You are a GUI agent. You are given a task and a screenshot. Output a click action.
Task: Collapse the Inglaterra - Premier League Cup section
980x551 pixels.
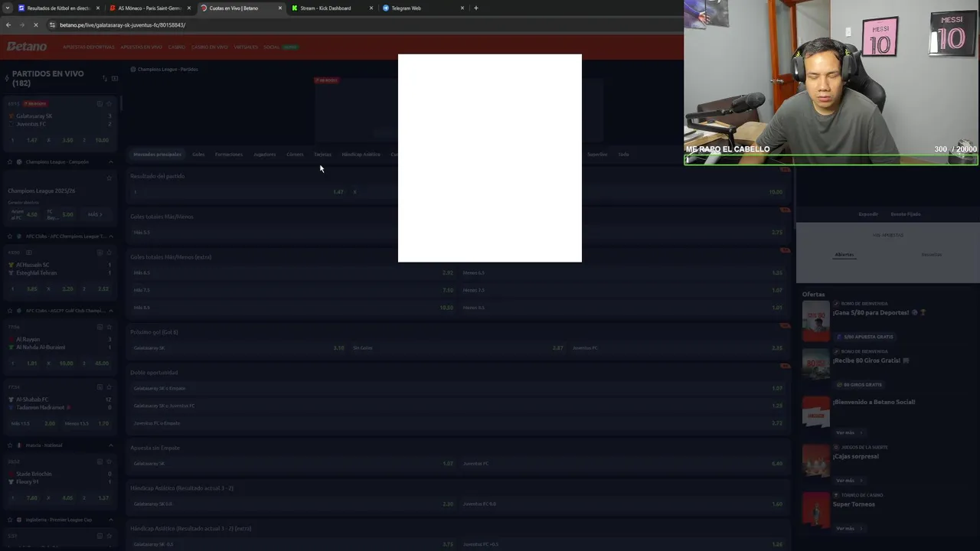[110, 520]
